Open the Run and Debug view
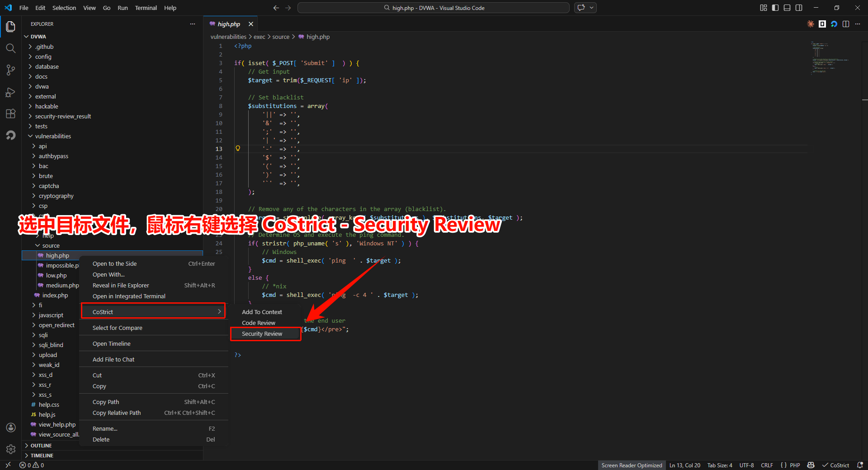The image size is (868, 470). click(x=11, y=92)
